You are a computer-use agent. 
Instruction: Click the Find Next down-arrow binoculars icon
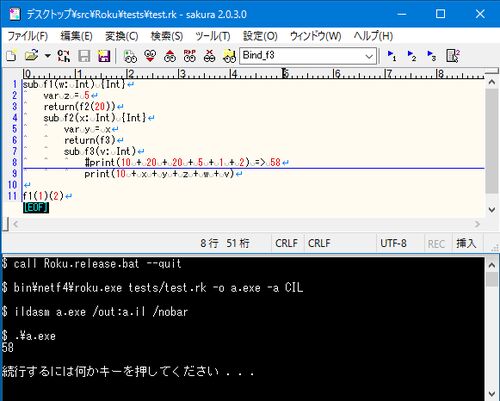(150, 56)
